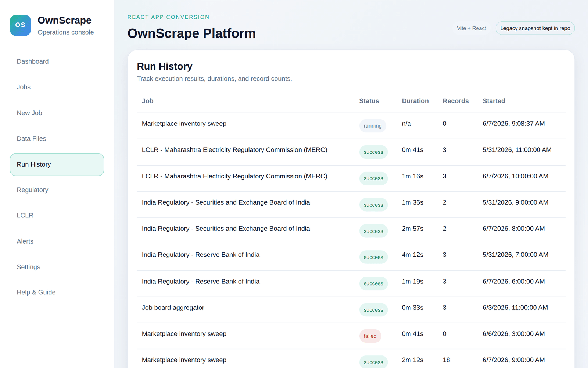Screen dimensions: 588x368
Task: Select Marketplace inventory sweep running row
Action: tap(351, 126)
